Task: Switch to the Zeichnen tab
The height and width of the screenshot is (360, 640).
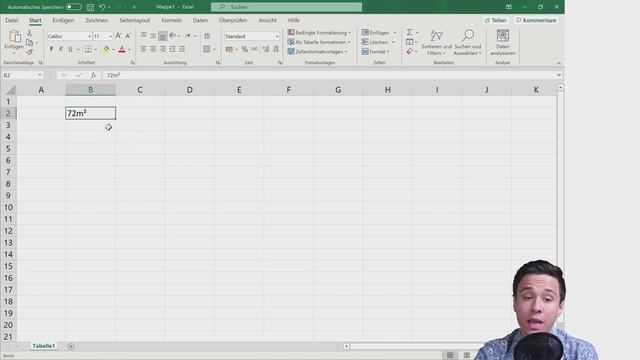Action: pyautogui.click(x=96, y=20)
